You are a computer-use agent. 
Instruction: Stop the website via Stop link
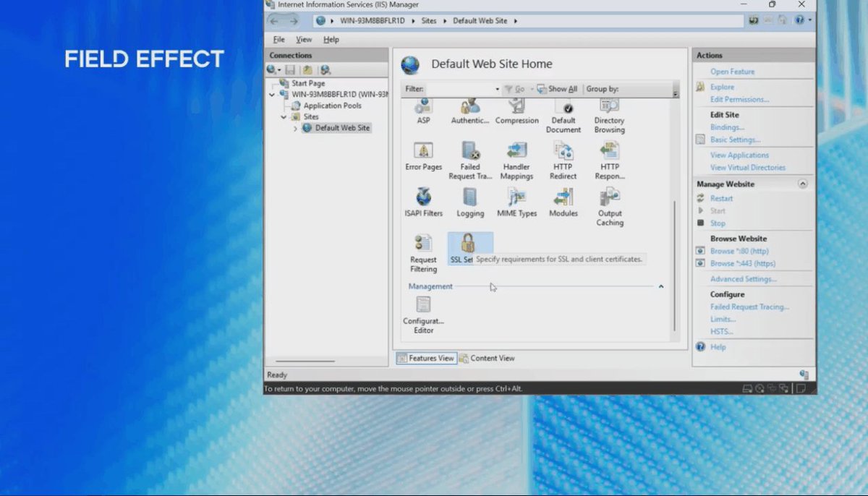coord(718,223)
